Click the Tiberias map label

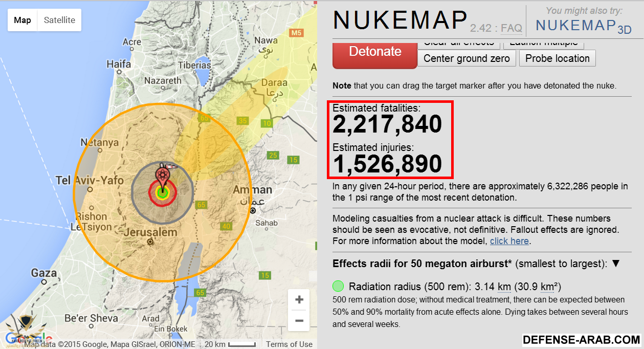[195, 66]
